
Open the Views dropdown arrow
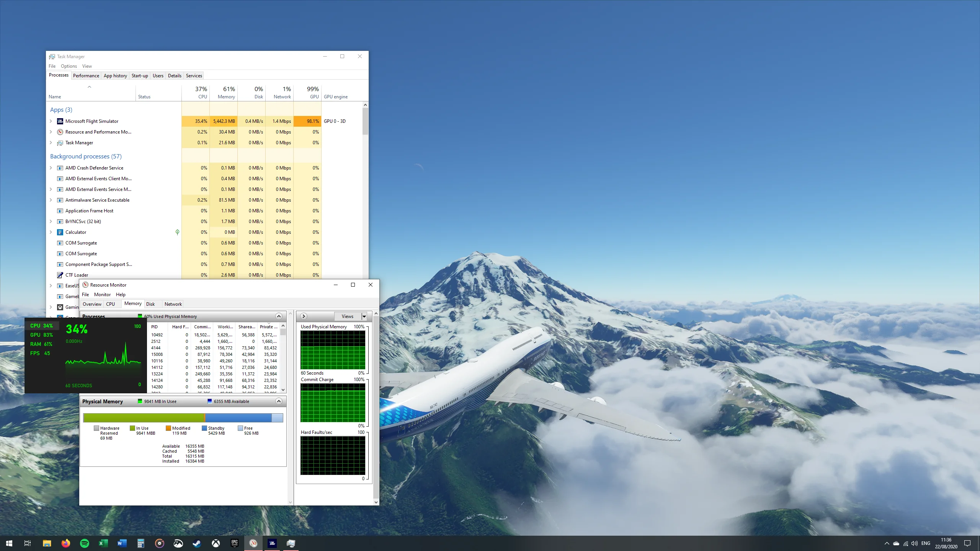click(364, 316)
